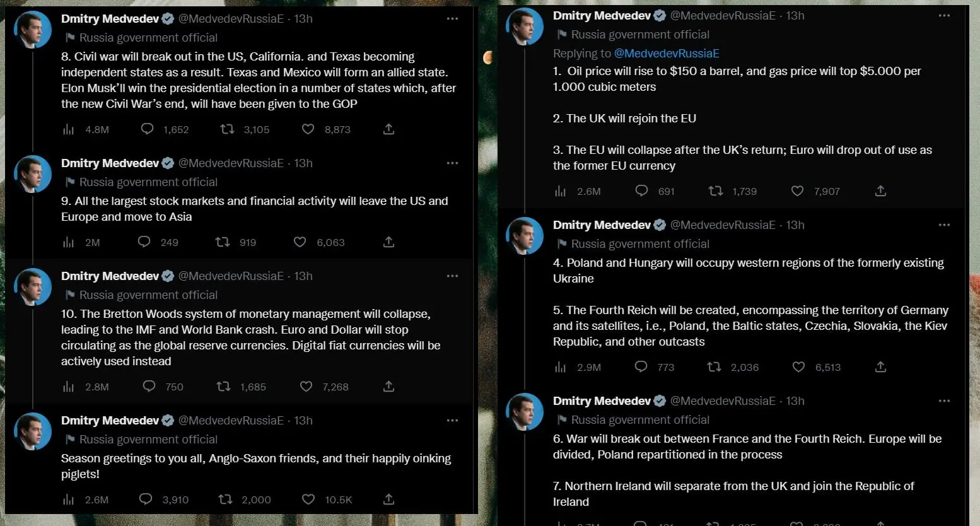Image resolution: width=980 pixels, height=526 pixels.
Task: Open the @MedvedevRussiaE link in Replying to
Action: (x=667, y=54)
